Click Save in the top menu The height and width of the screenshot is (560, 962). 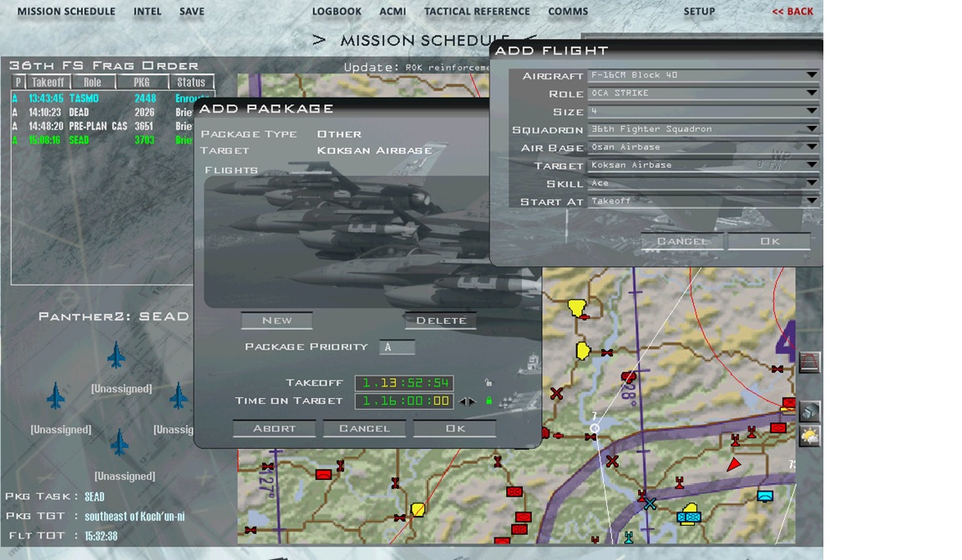click(x=192, y=12)
